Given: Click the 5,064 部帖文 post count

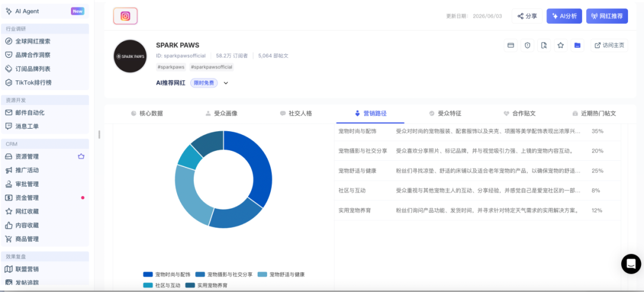Looking at the screenshot, I should 273,56.
